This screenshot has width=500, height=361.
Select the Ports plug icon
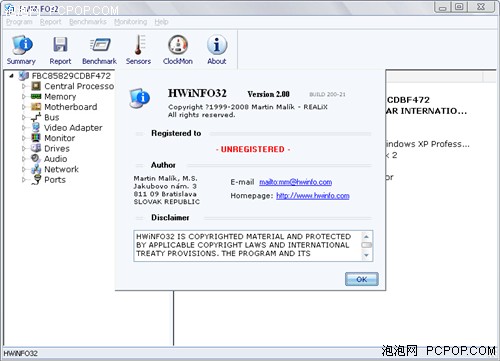coord(36,180)
